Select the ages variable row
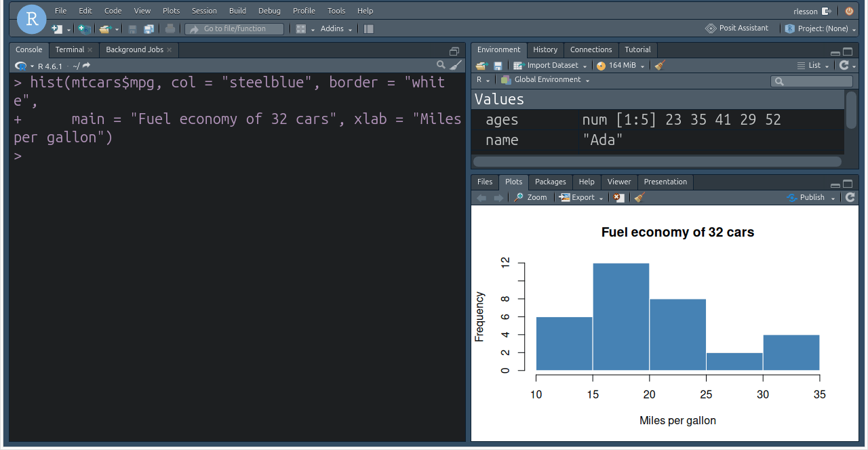 658,120
